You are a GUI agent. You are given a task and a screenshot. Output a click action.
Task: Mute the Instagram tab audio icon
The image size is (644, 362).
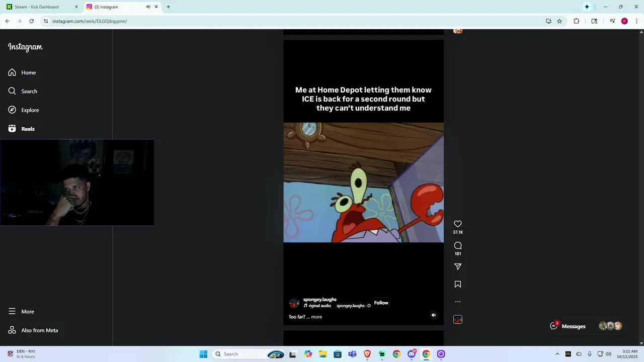tap(148, 7)
